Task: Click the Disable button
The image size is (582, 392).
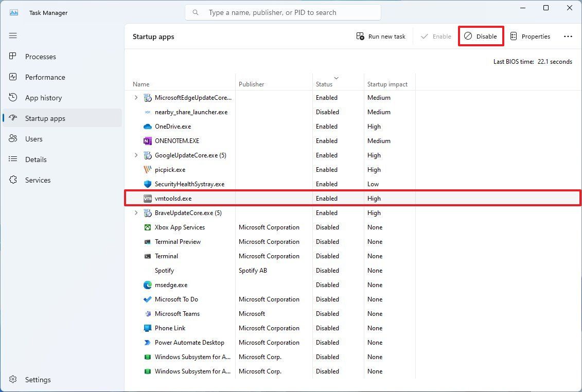Action: 481,36
